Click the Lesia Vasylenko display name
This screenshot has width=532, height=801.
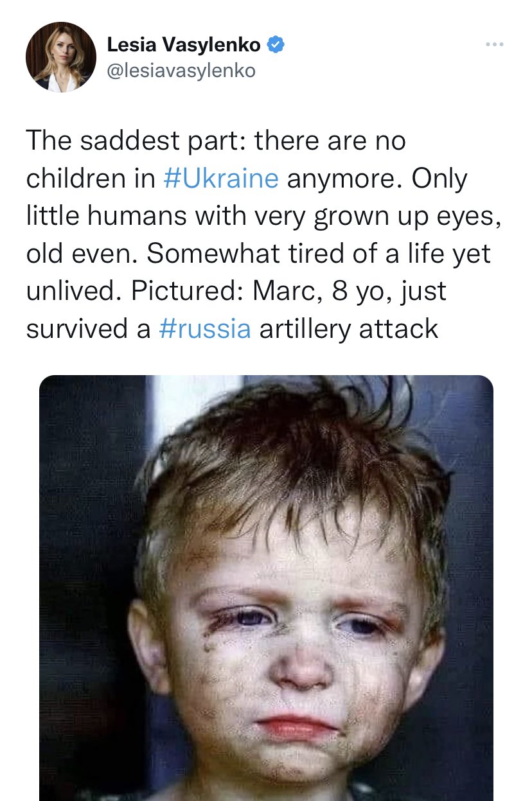tap(183, 44)
